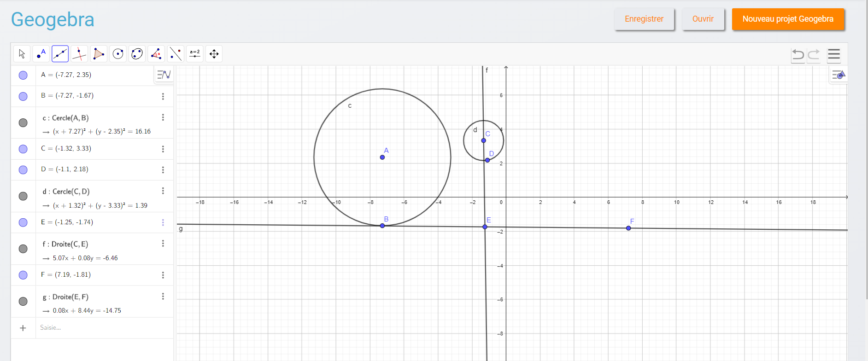Expand more options for line f
Viewport: 868px width, 361px height.
tap(163, 243)
